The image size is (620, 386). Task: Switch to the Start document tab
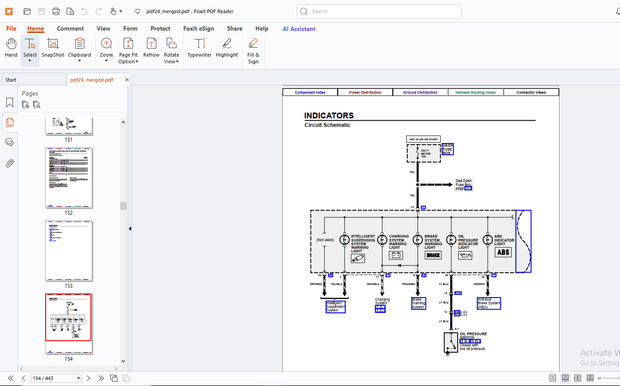pos(34,79)
